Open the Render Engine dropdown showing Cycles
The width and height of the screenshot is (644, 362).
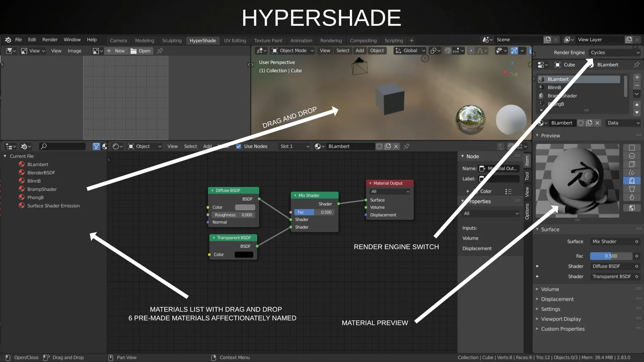(615, 52)
